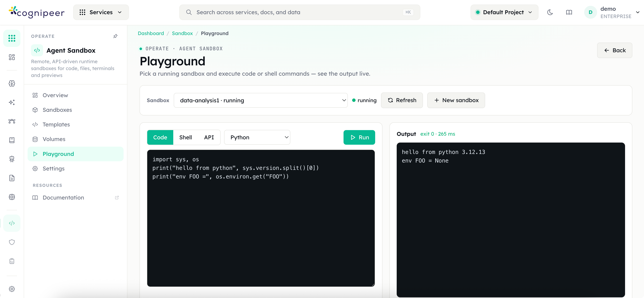Focus the global search field
The height and width of the screenshot is (298, 644).
pyautogui.click(x=299, y=12)
